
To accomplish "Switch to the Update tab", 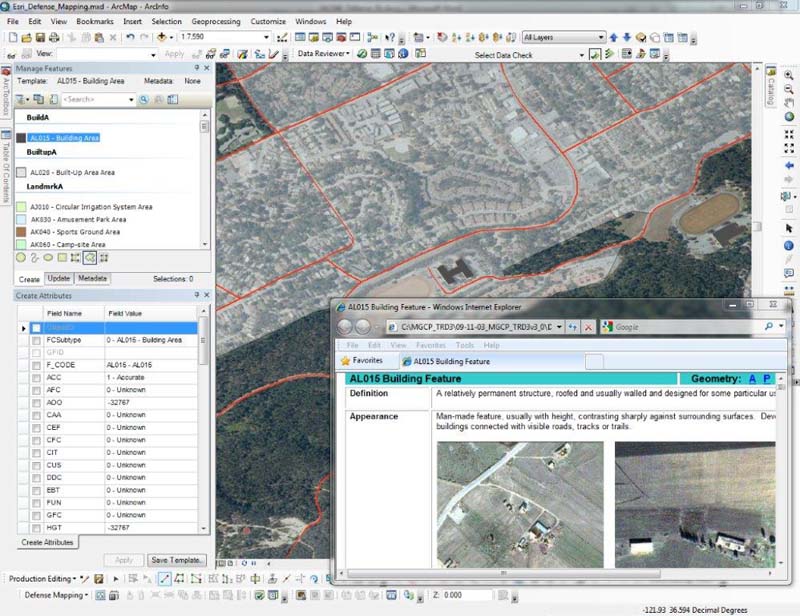I will pyautogui.click(x=59, y=279).
